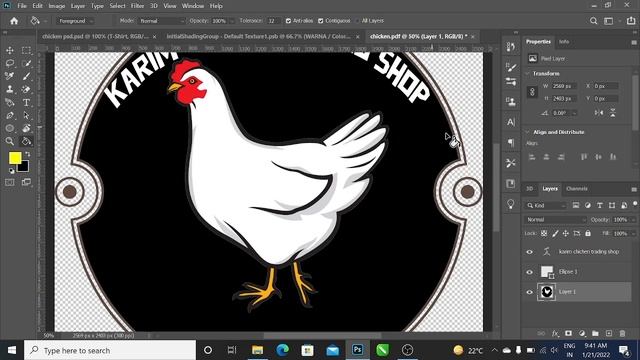Open the layer Opacity 100% dropdown
This screenshot has width=640, height=360.
click(x=633, y=220)
